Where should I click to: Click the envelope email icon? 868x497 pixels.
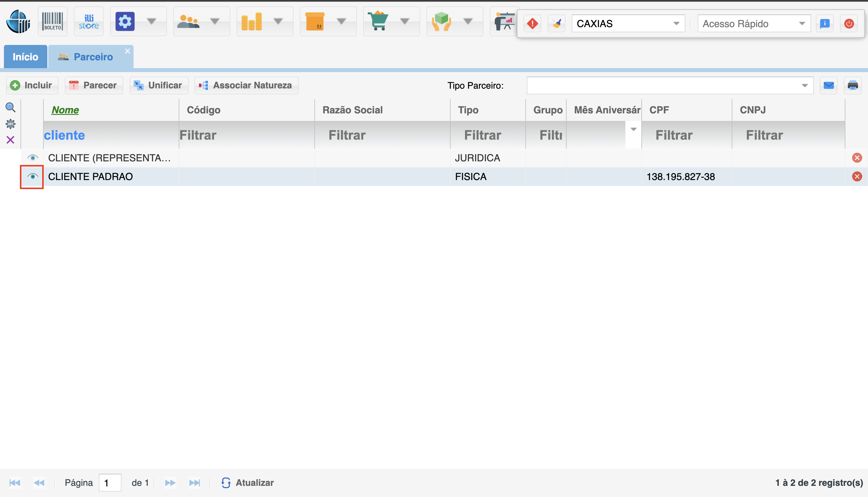pyautogui.click(x=829, y=85)
